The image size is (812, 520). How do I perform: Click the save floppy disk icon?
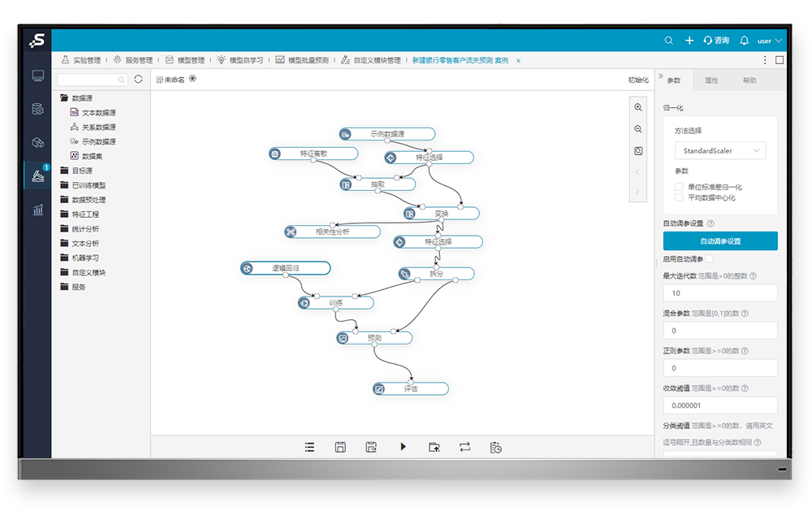tap(340, 447)
